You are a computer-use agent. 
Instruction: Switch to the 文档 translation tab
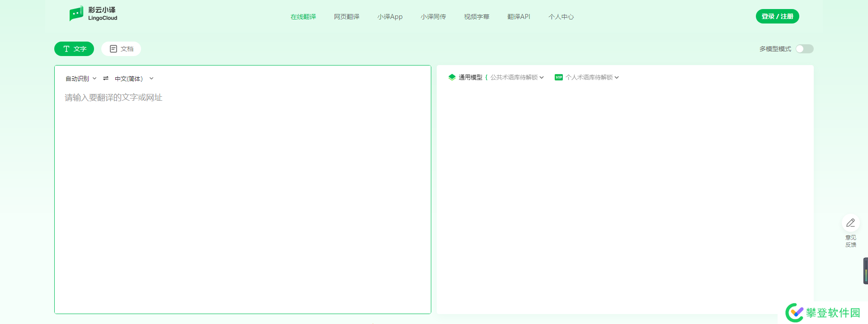pyautogui.click(x=121, y=49)
